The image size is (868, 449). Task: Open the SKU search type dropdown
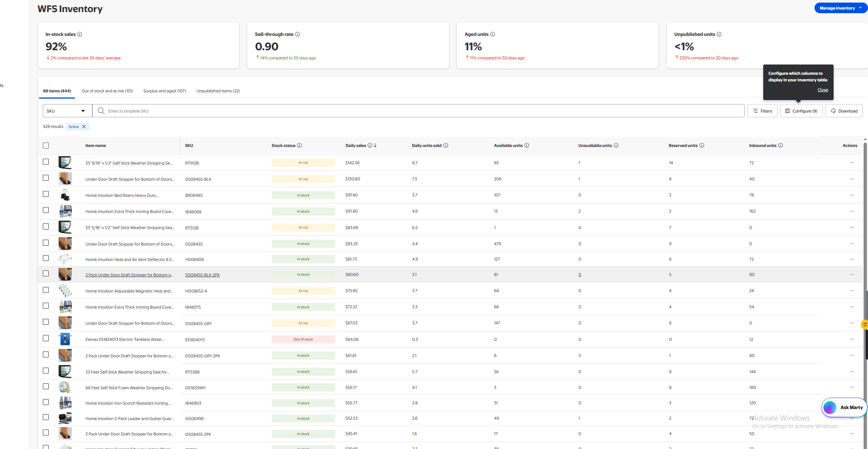(x=67, y=111)
